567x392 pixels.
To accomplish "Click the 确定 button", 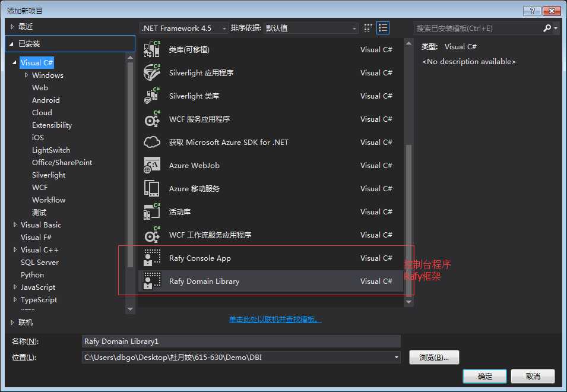I will [484, 376].
